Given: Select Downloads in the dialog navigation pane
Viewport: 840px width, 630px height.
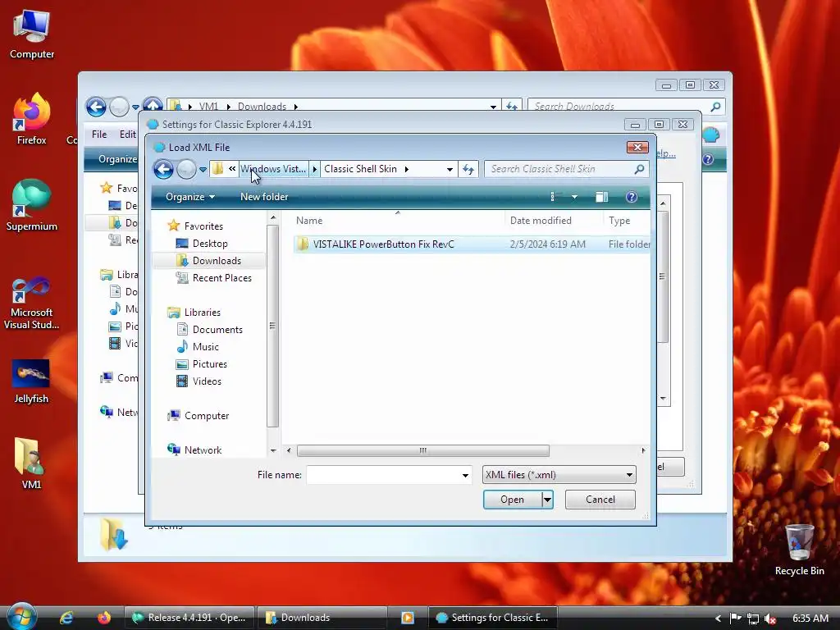Looking at the screenshot, I should [217, 260].
